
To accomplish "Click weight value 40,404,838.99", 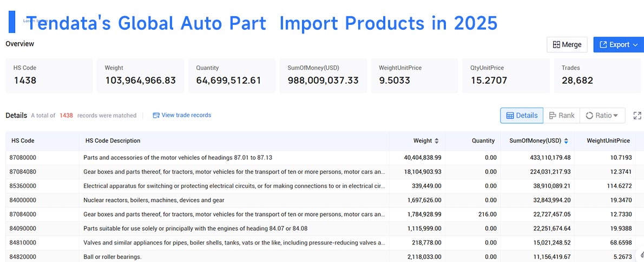I will click(423, 157).
